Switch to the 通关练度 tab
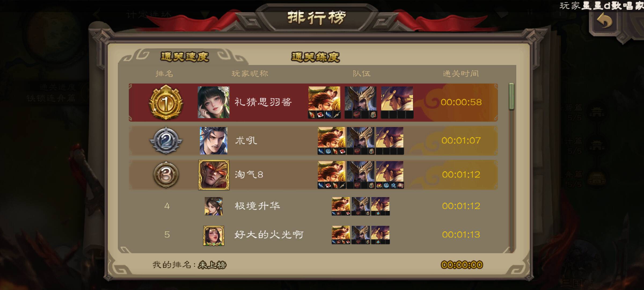Viewport: 644px width, 290px height. pos(316,57)
